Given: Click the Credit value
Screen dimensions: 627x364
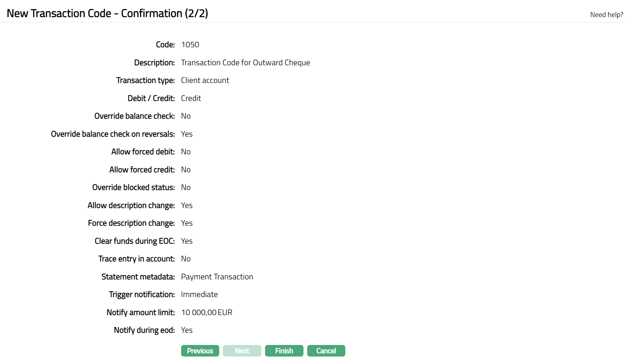Looking at the screenshot, I should coord(191,98).
